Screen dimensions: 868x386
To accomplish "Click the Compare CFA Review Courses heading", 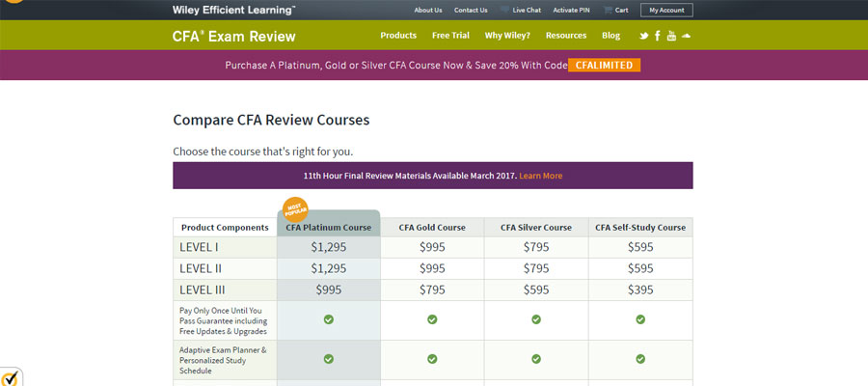I will 271,120.
